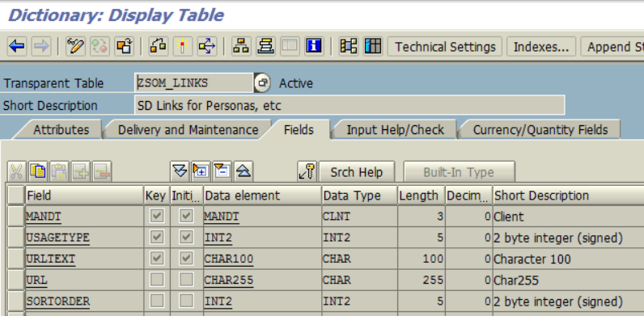Click the Character 100 description
The height and width of the screenshot is (316, 644).
pos(532,259)
